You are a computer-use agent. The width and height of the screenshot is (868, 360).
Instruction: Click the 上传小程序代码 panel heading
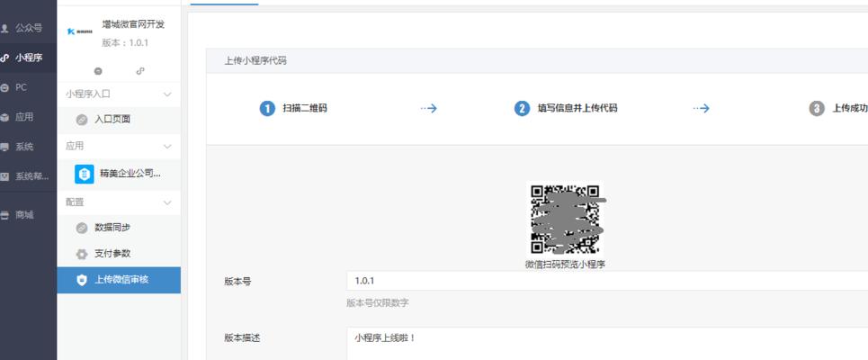pos(255,61)
